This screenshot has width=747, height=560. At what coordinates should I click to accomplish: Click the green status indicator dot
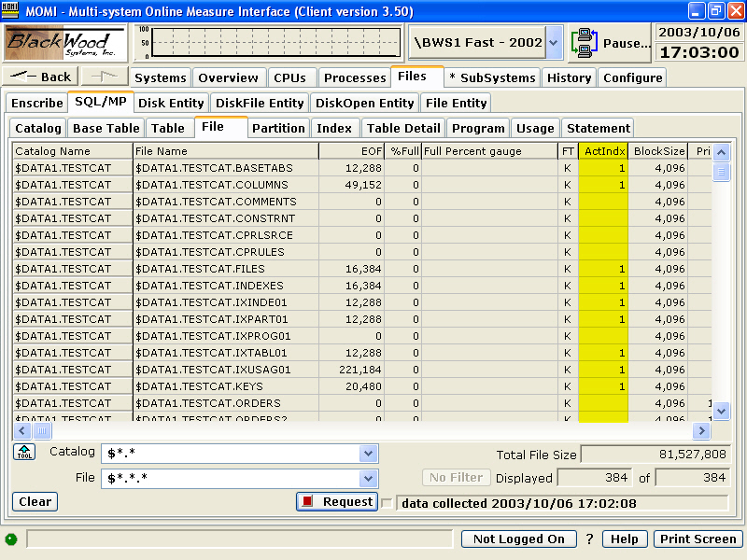click(x=10, y=539)
